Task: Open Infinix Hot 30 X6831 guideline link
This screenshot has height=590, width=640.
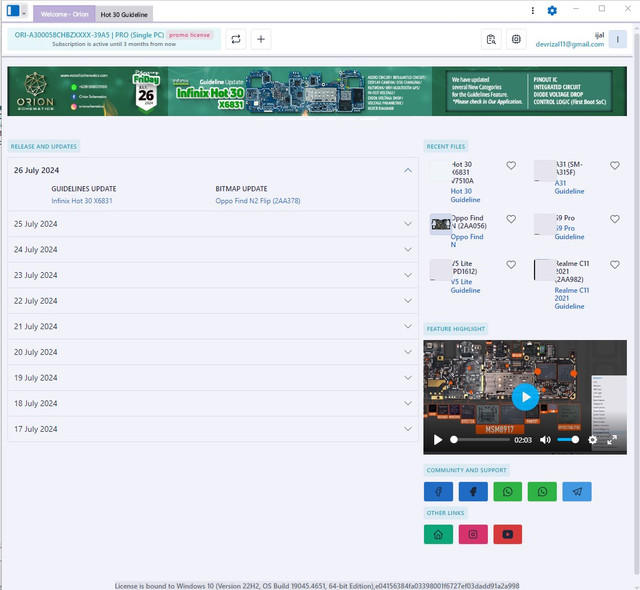Action: pyautogui.click(x=82, y=201)
